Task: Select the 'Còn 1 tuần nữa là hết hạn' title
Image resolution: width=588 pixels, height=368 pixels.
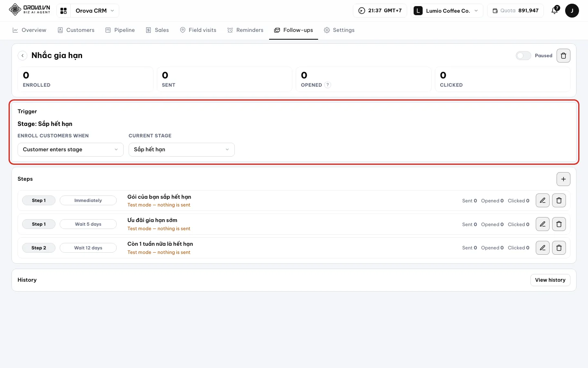Action: 160,244
